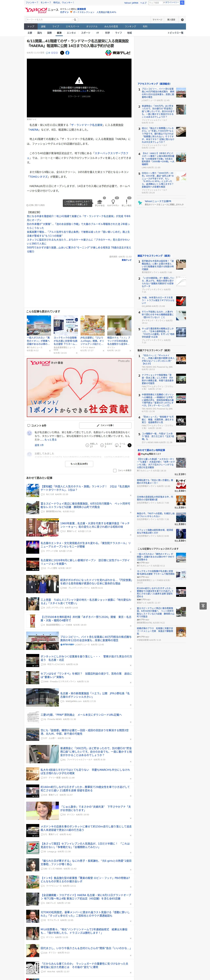Click the コメントを書く button
210x980 pixels.
[105, 425]
